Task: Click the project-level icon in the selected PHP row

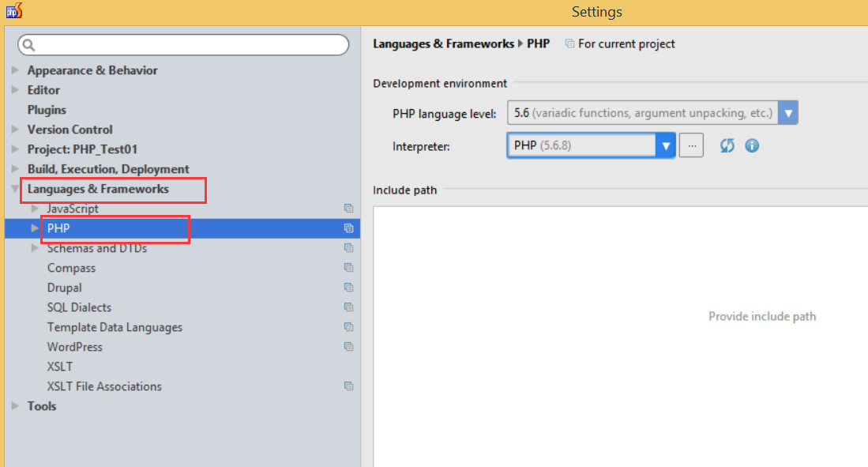Action: coord(348,228)
